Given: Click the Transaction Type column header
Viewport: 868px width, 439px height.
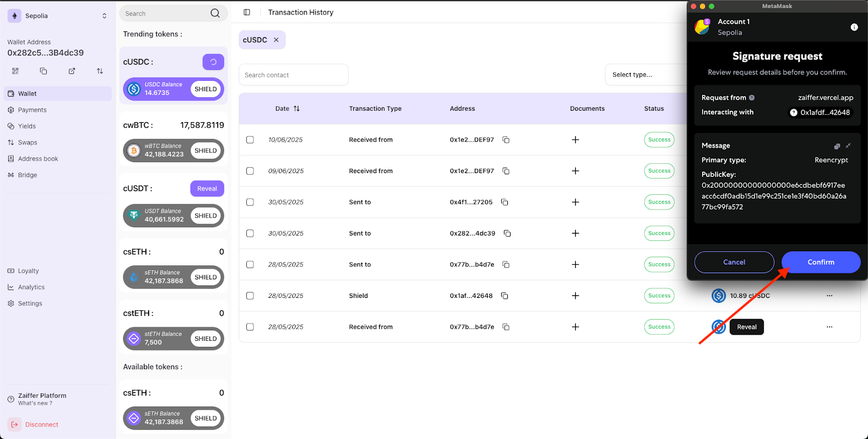Looking at the screenshot, I should point(375,109).
